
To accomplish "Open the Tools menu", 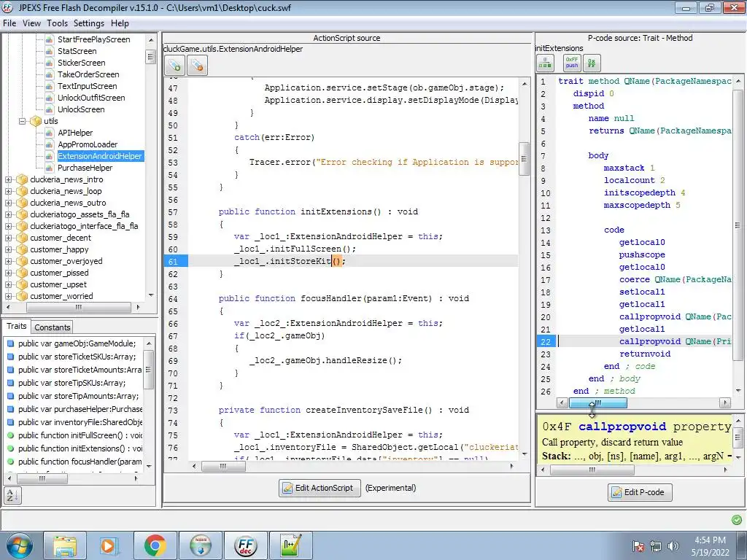I will (57, 23).
